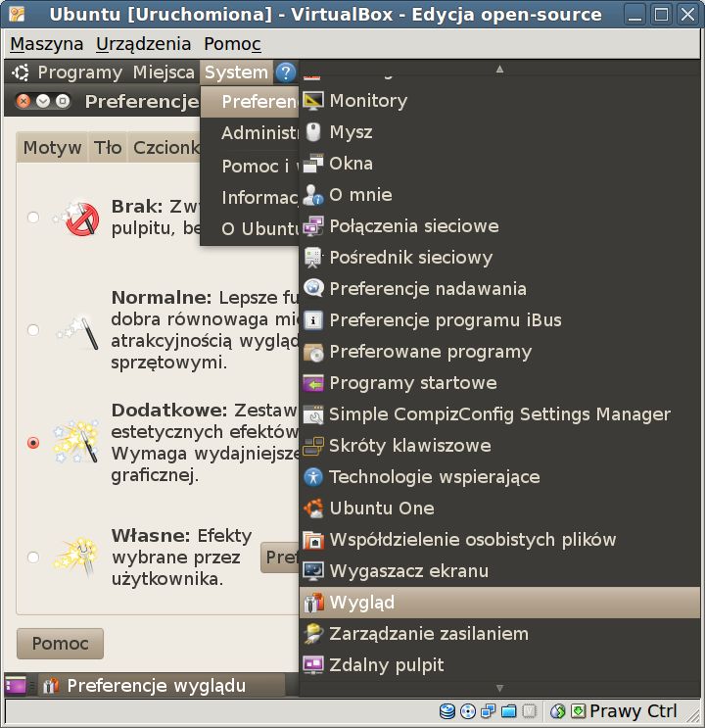This screenshot has width=705, height=728.
Task: Click the show desktop icon in taskbar
Action: coord(16,686)
